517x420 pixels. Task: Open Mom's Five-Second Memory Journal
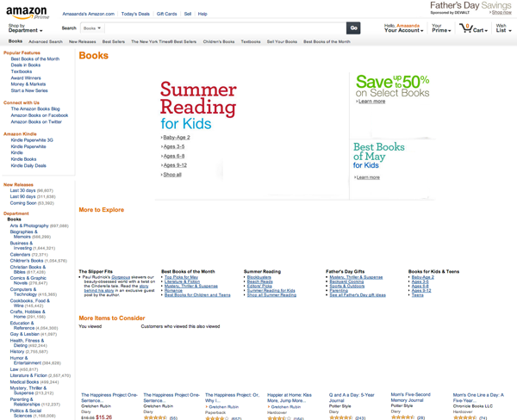coord(410,398)
